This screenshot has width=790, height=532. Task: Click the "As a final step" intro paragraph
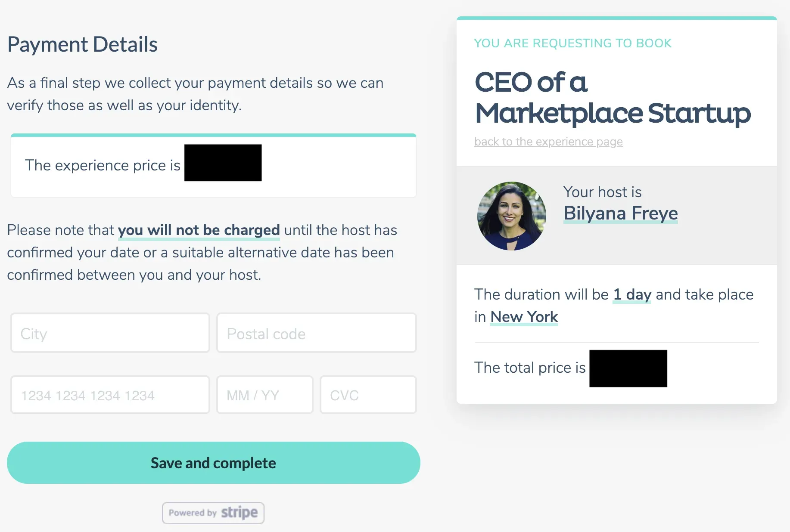195,94
